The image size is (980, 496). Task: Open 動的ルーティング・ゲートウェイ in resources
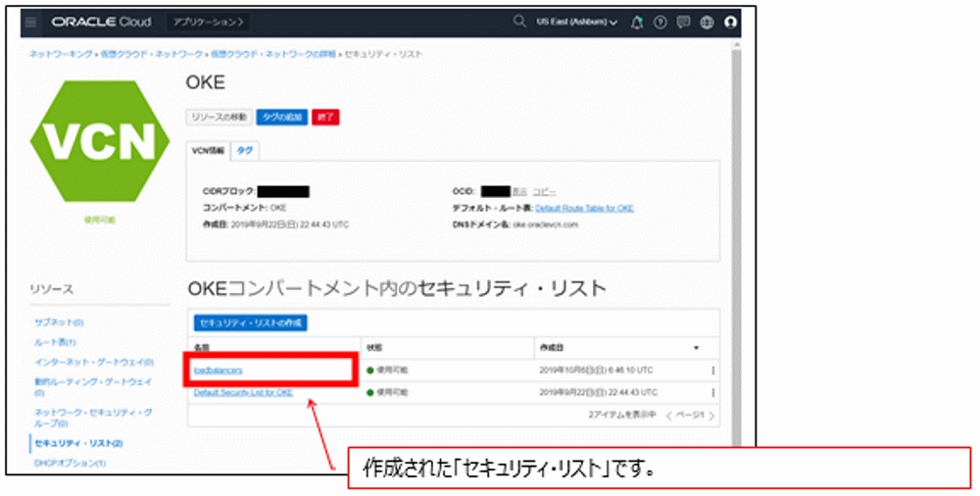pyautogui.click(x=93, y=386)
